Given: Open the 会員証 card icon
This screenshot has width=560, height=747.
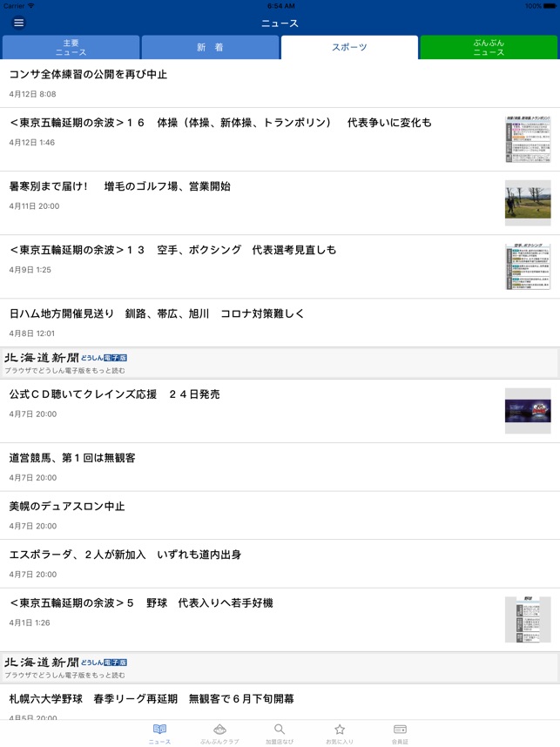Looking at the screenshot, I should (400, 734).
